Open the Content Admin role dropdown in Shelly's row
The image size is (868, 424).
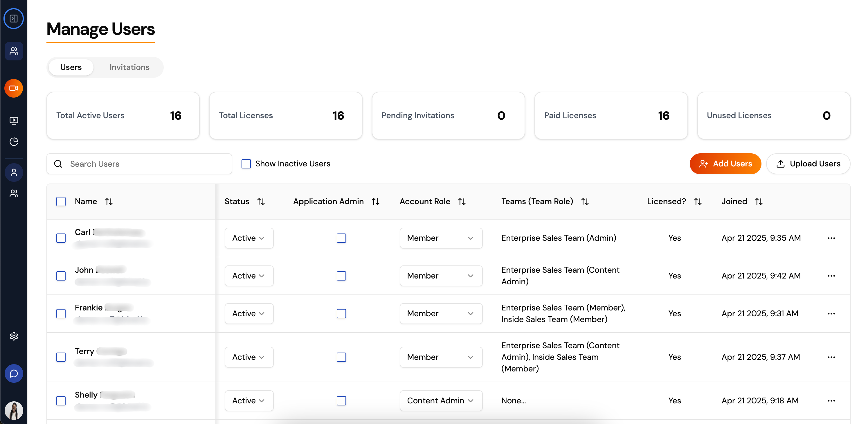click(x=440, y=400)
